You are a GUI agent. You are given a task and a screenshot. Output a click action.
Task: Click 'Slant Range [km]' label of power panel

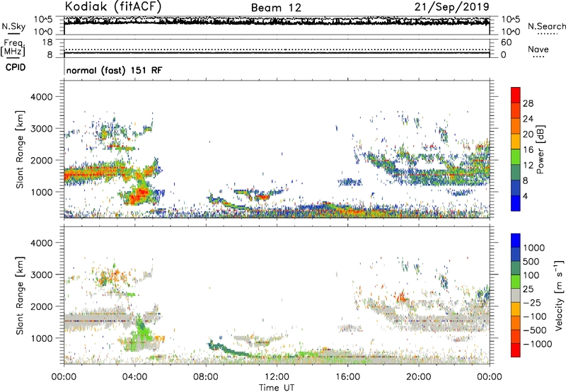click(20, 149)
